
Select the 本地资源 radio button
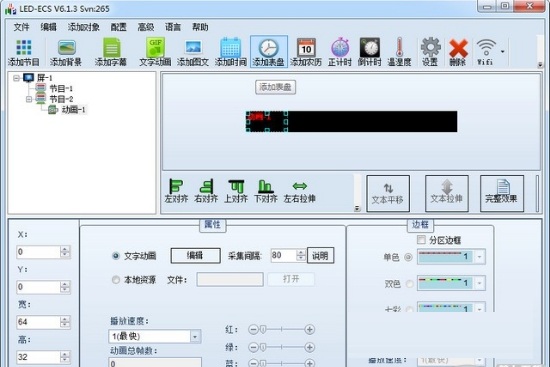116,280
